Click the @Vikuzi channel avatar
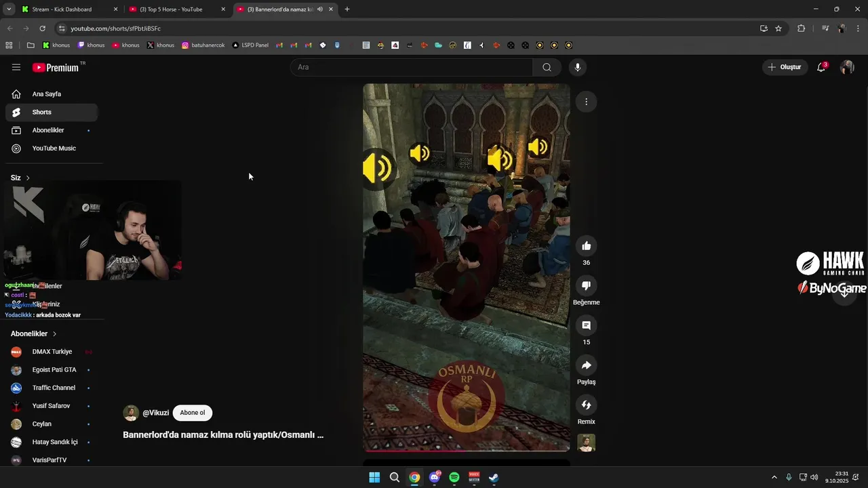The image size is (868, 488). [131, 413]
